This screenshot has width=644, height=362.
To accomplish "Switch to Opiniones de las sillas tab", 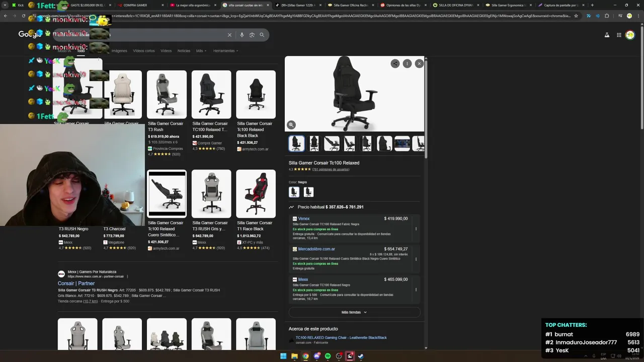I will [404, 5].
